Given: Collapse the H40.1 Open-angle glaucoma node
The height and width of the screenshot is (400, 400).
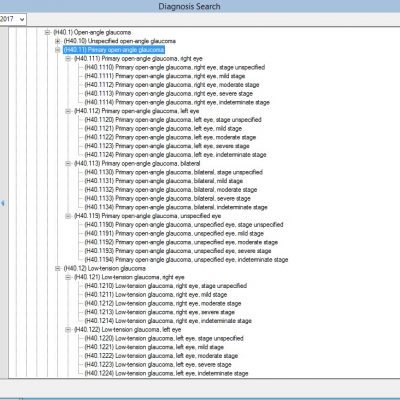Looking at the screenshot, I should click(x=47, y=32).
